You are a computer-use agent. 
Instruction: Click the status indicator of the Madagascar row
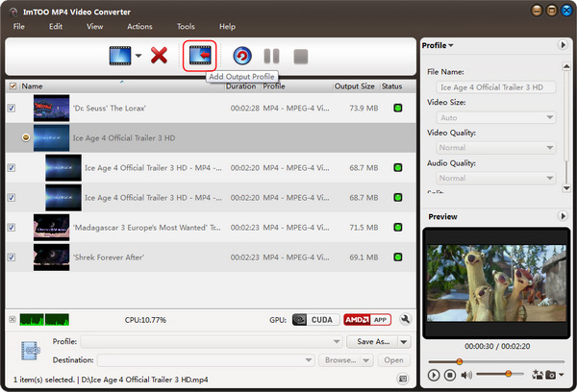398,228
